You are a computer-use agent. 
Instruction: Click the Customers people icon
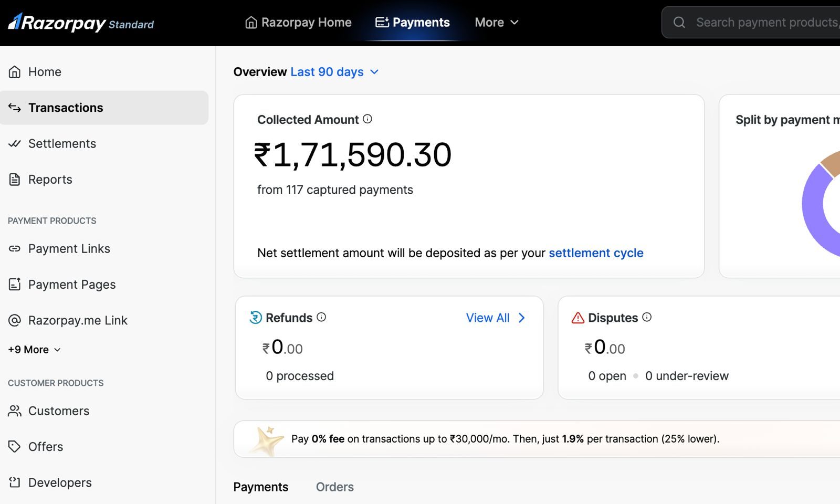point(15,411)
